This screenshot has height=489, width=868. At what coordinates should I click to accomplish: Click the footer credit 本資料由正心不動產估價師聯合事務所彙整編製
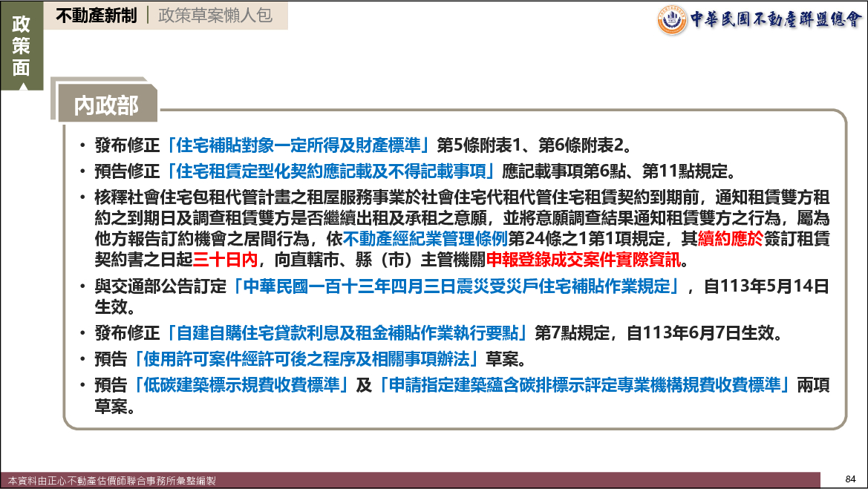pos(112,481)
